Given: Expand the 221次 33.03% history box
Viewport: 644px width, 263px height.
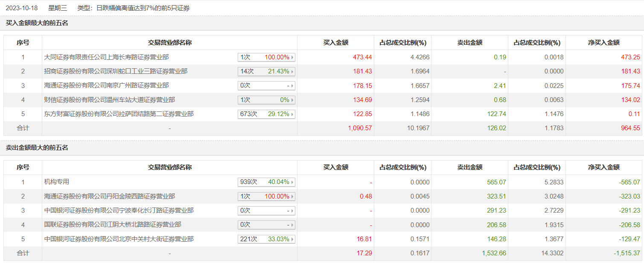Looking at the screenshot, I should coord(266,239).
